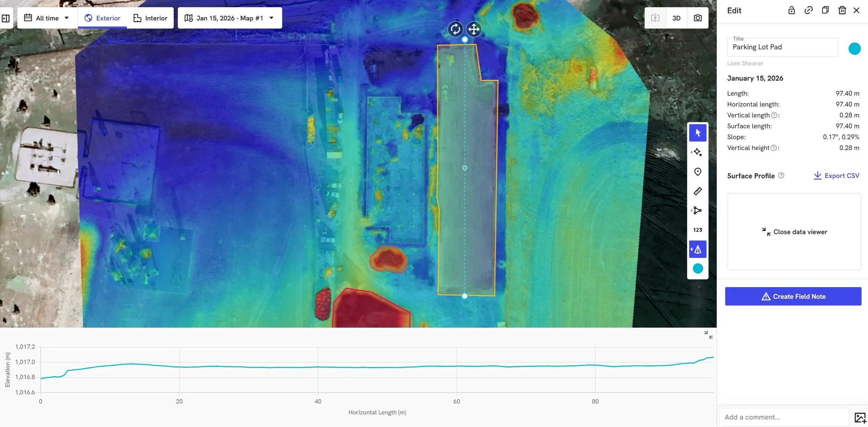Duplicate the Parking Lot Pad measurement
Viewport: 868px width, 427px height.
pyautogui.click(x=825, y=10)
